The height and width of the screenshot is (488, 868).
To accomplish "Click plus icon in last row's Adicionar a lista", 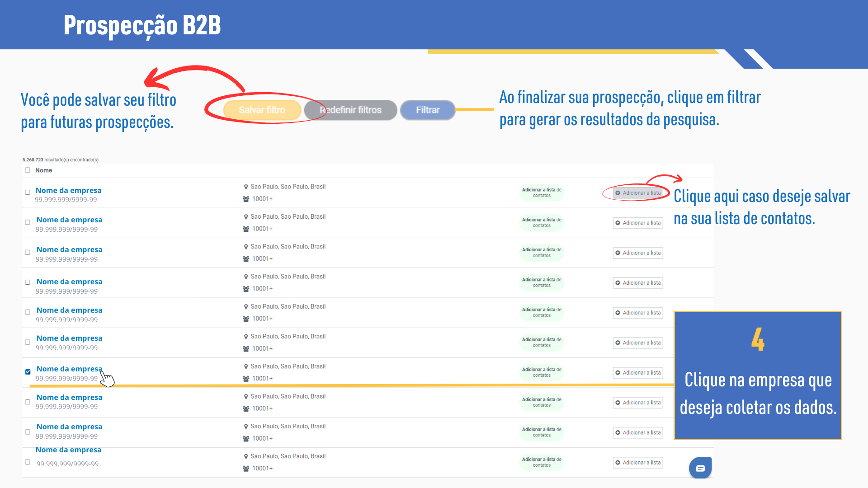I will (618, 463).
